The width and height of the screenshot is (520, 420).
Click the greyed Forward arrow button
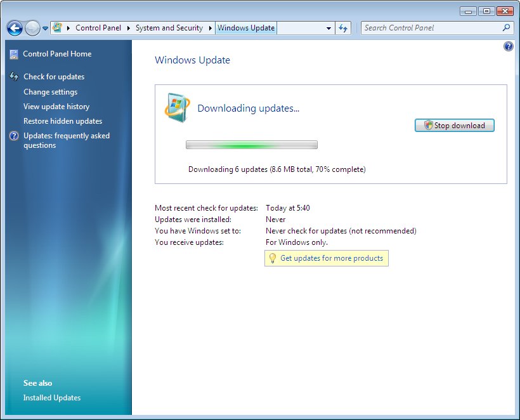coord(32,28)
